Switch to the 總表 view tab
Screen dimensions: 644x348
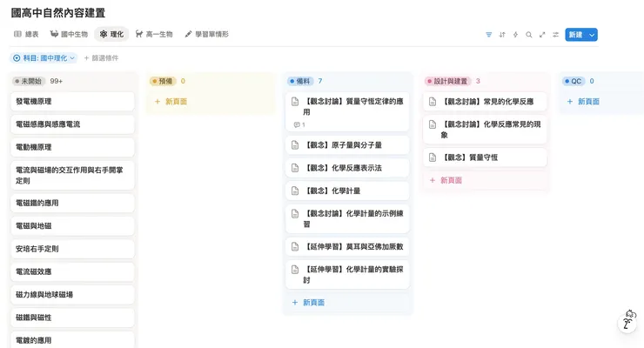tap(26, 34)
